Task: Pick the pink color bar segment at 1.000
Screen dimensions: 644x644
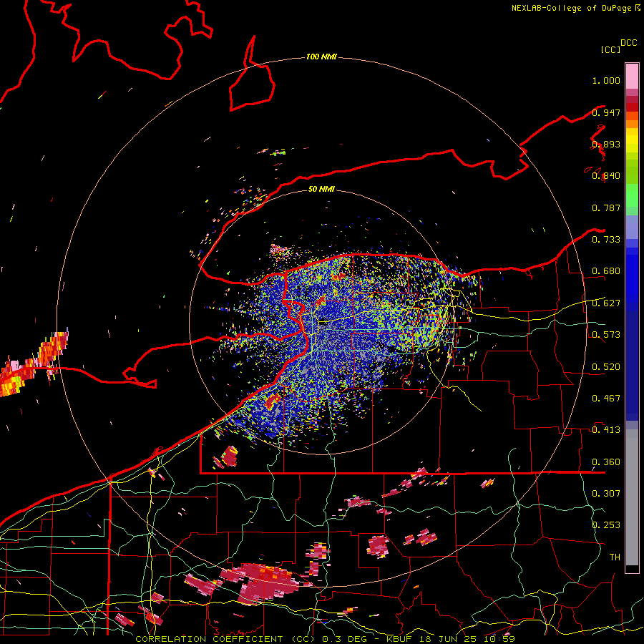Action: point(632,77)
